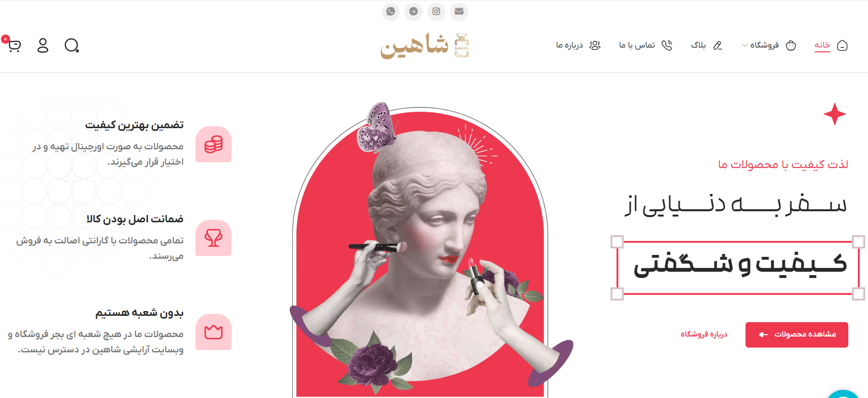This screenshot has width=868, height=398.
Task: Open the Instagram social icon
Action: point(436,12)
